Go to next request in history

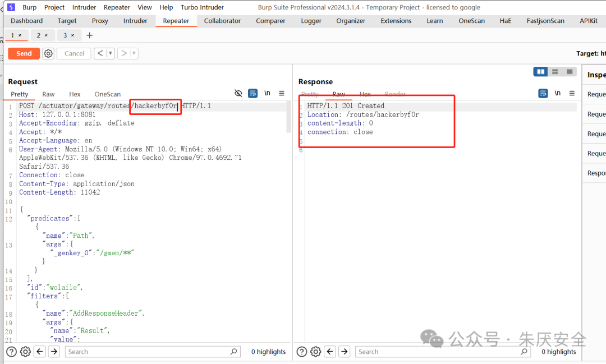(x=123, y=53)
